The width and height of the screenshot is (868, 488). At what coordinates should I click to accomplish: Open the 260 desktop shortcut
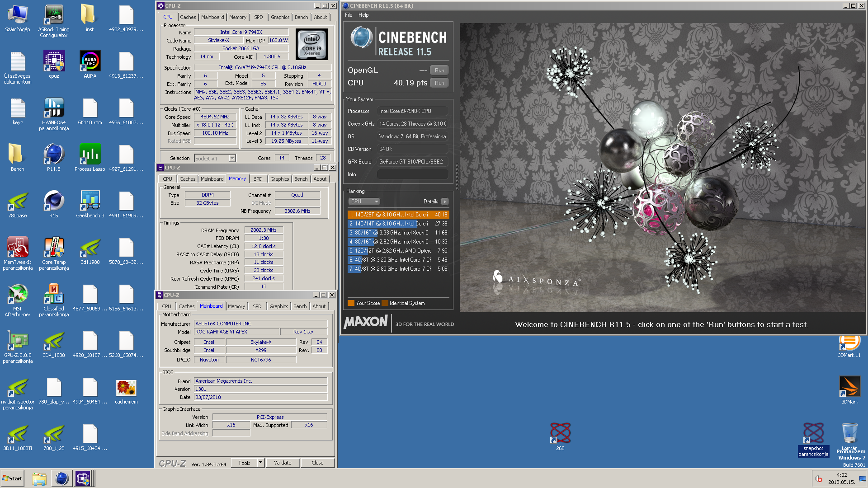[x=560, y=436]
